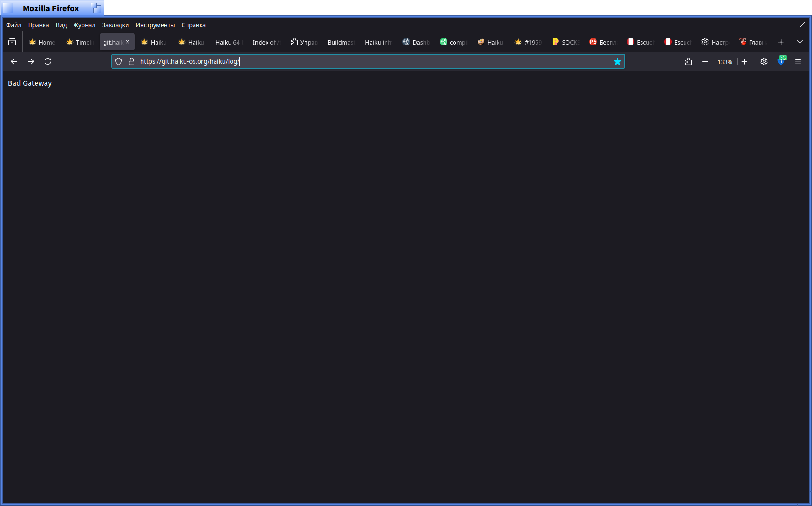Expand the list all tabs chevron
812x506 pixels.
(800, 42)
